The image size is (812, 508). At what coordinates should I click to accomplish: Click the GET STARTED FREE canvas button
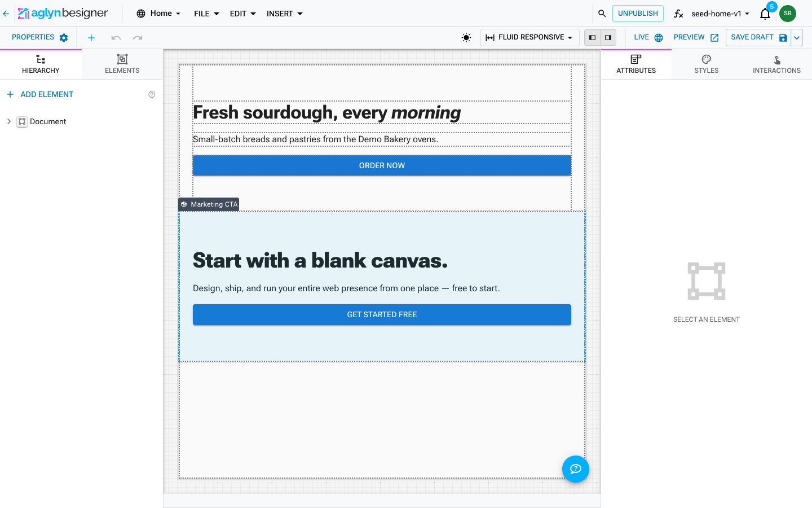tap(382, 314)
